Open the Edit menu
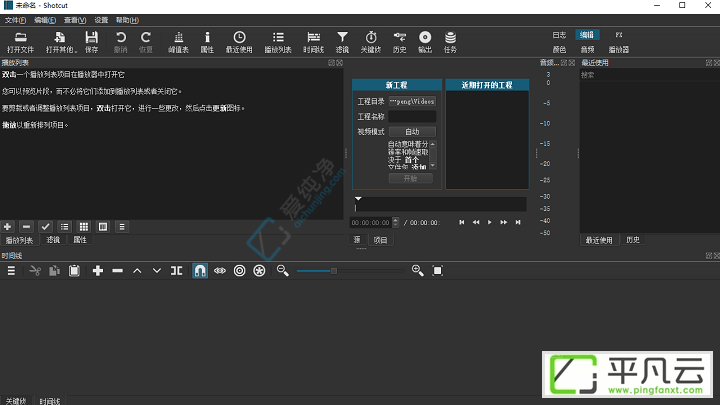This screenshot has width=720, height=405. click(x=45, y=20)
